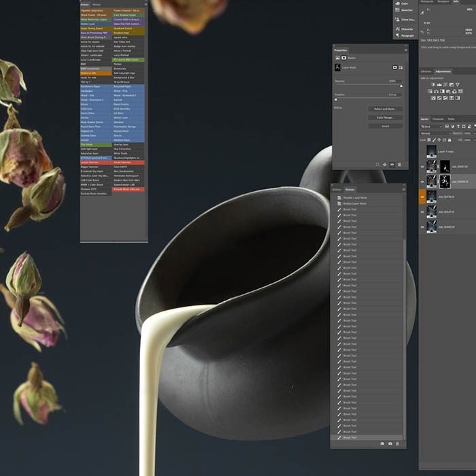The width and height of the screenshot is (476, 476).
Task: Toggle lock transparent pixels
Action: pos(429,140)
